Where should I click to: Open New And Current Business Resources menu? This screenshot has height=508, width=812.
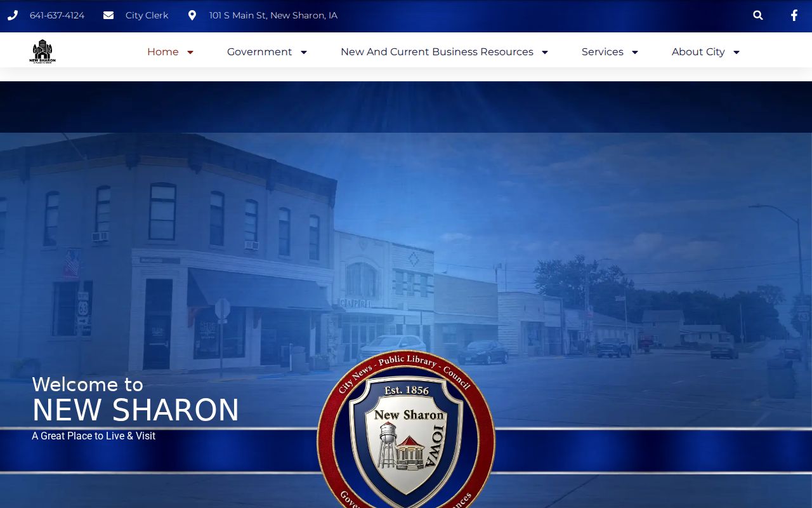(x=437, y=52)
